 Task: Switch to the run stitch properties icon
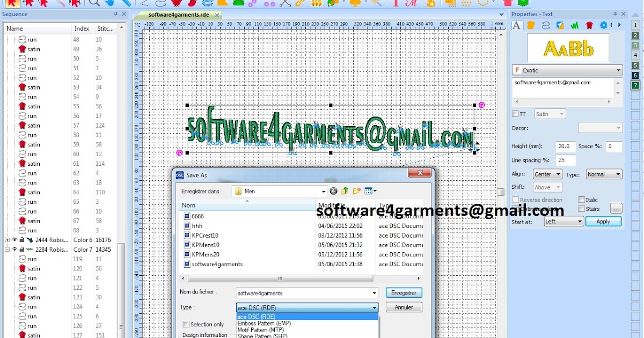click(546, 25)
